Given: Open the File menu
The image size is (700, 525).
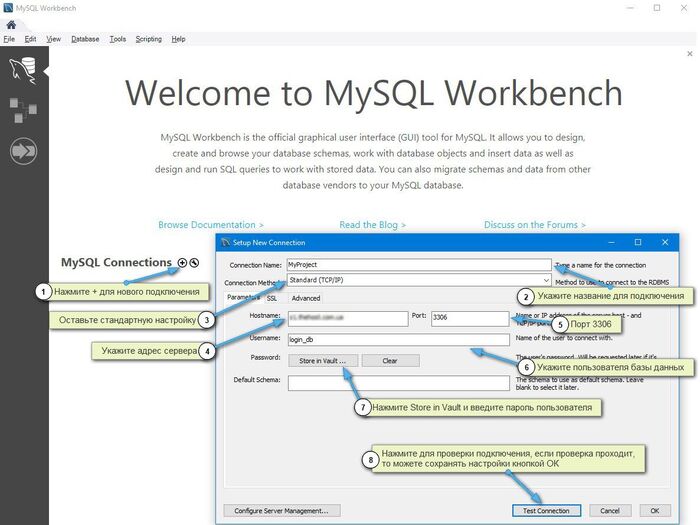Looking at the screenshot, I should (9, 39).
